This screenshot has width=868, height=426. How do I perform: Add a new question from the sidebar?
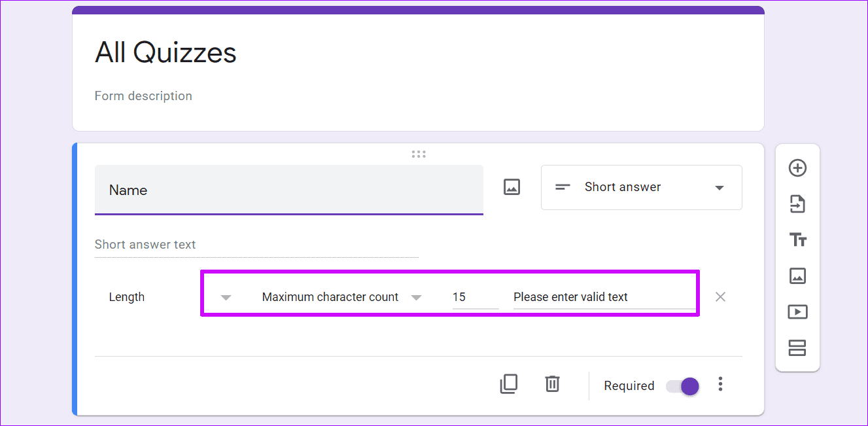pos(797,168)
